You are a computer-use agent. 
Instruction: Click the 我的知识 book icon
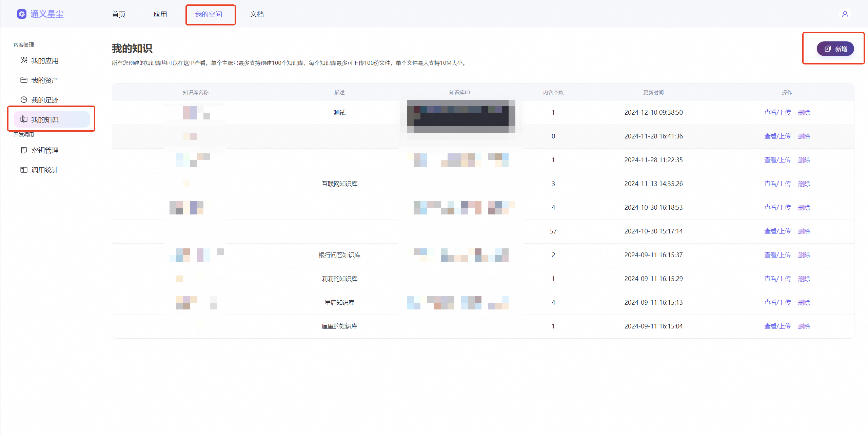(24, 119)
